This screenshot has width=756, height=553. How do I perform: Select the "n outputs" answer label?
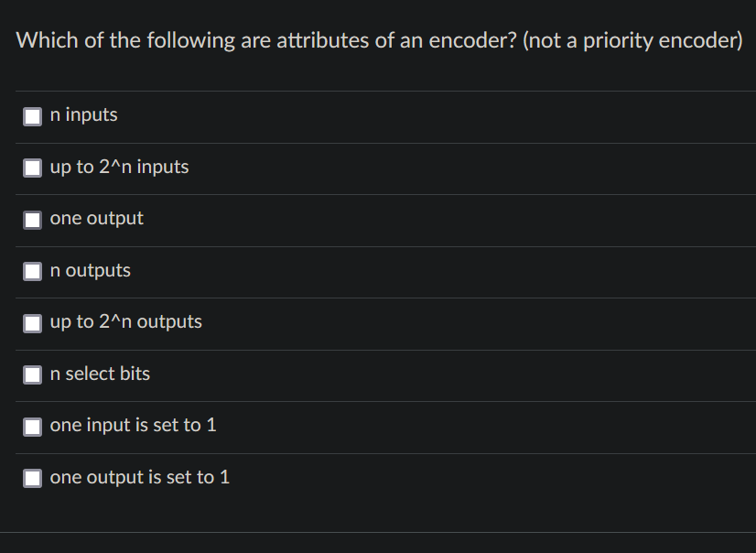(x=90, y=270)
